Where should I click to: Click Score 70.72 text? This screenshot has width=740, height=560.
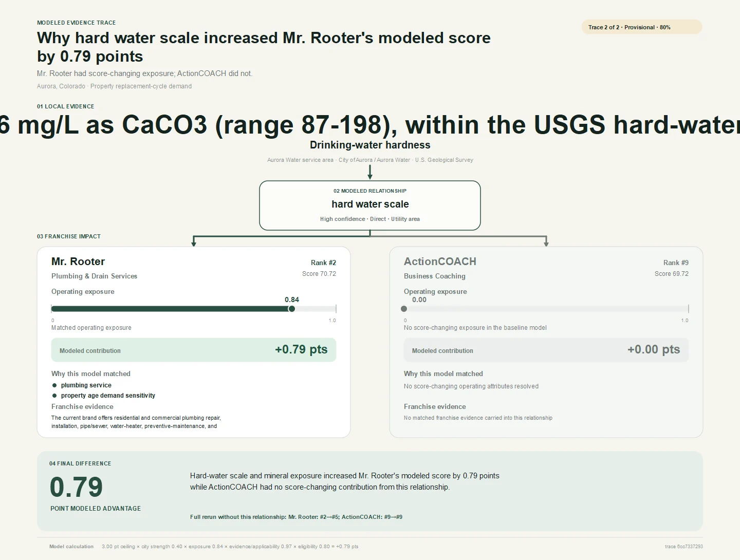(x=319, y=274)
